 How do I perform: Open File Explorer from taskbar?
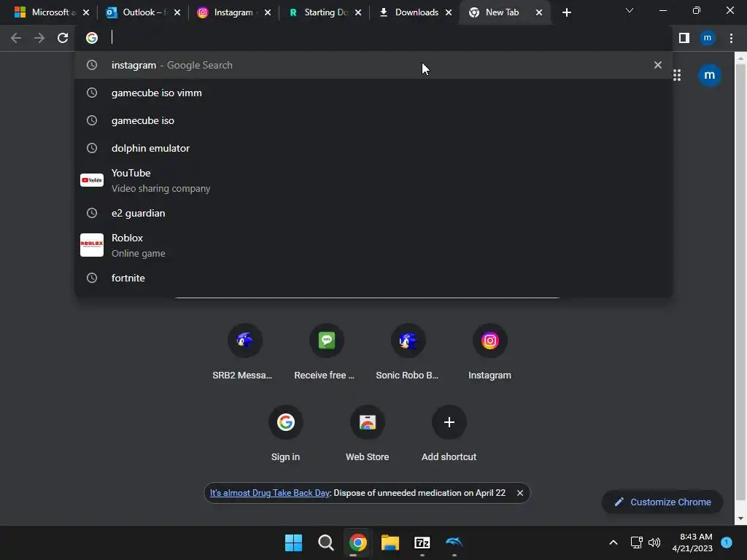(x=390, y=542)
